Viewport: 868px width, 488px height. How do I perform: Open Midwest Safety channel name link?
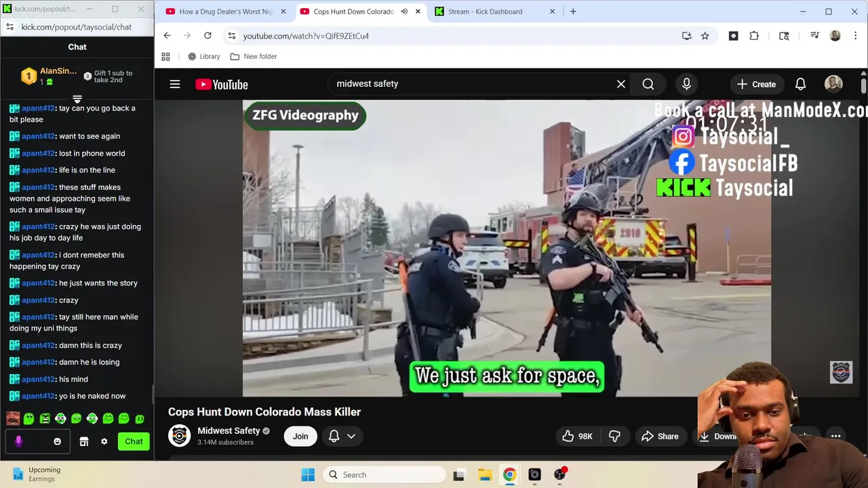[229, 431]
